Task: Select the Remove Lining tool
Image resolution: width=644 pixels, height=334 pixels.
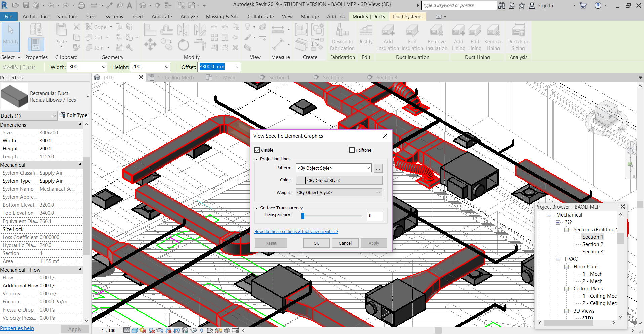Action: pos(493,37)
